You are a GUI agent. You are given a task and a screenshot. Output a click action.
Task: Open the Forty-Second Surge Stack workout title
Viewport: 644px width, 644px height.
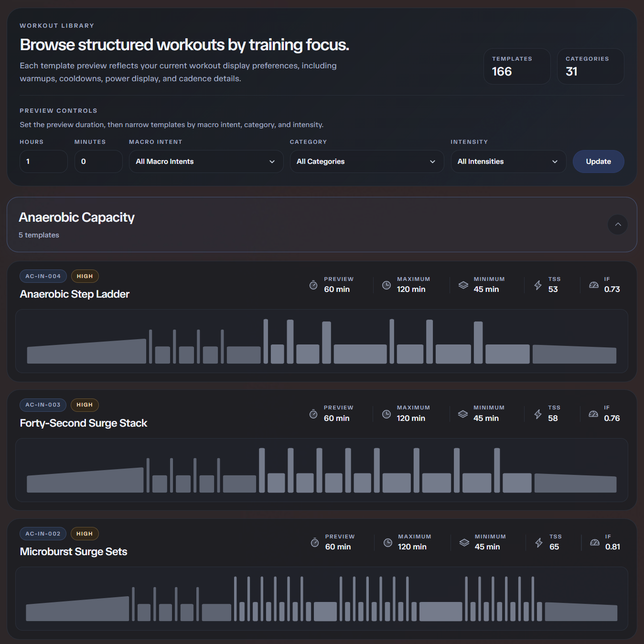tap(84, 423)
